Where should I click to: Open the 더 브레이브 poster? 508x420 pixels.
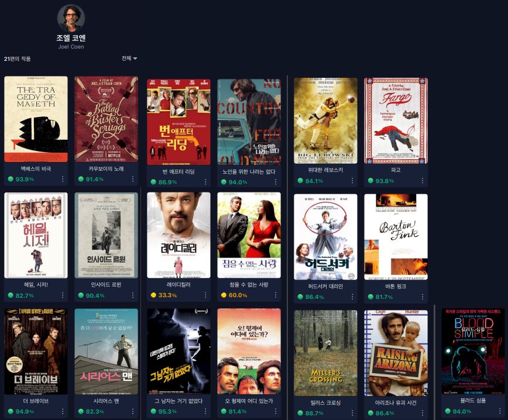click(36, 352)
